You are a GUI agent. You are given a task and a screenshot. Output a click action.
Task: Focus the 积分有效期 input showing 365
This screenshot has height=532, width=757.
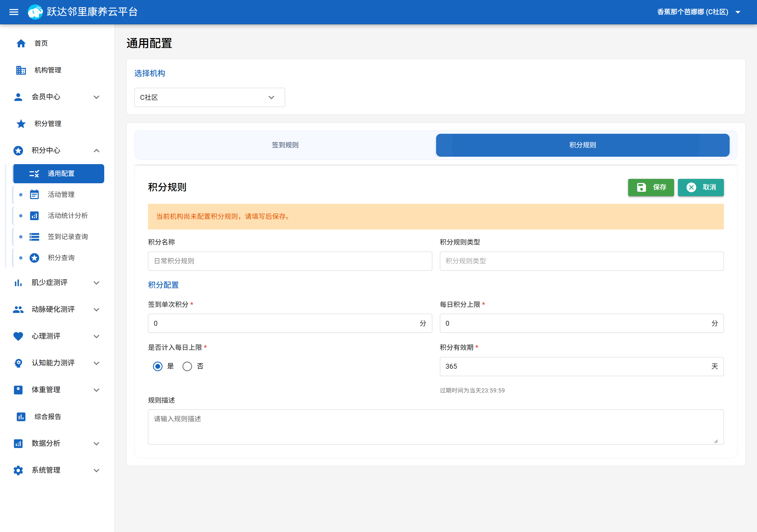pos(582,366)
